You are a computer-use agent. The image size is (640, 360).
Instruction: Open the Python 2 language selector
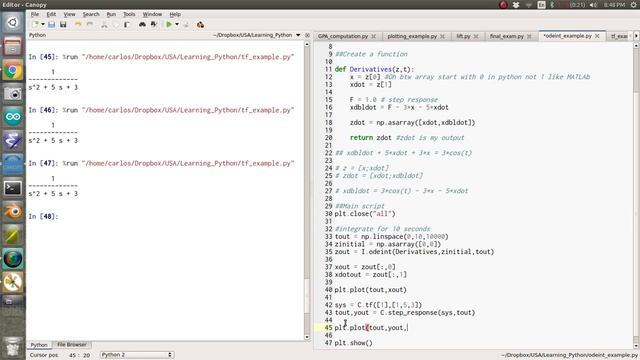pos(137,355)
